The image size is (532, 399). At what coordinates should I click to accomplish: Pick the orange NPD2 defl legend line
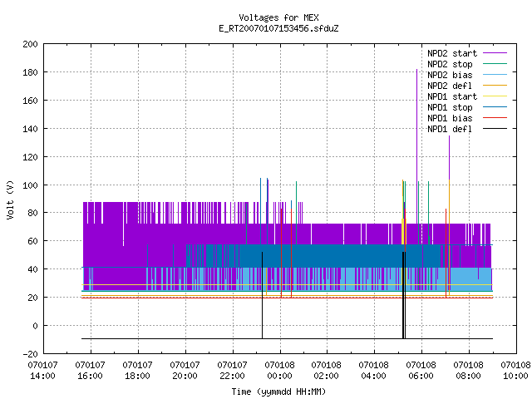click(x=495, y=86)
